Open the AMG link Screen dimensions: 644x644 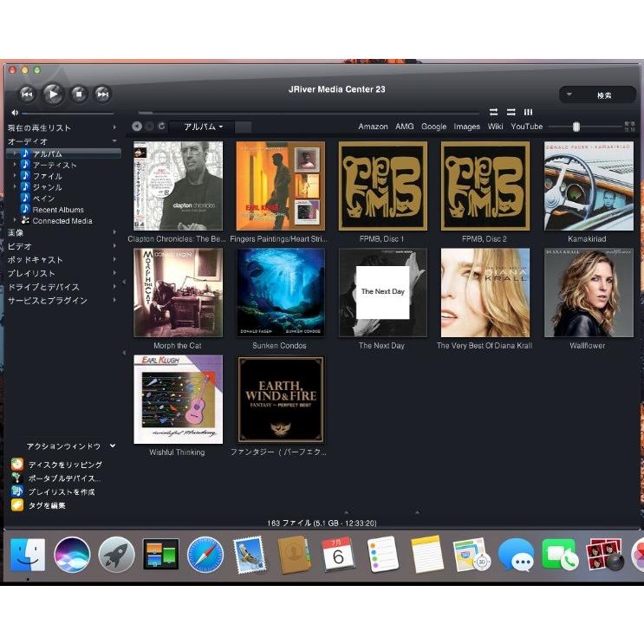click(x=405, y=127)
